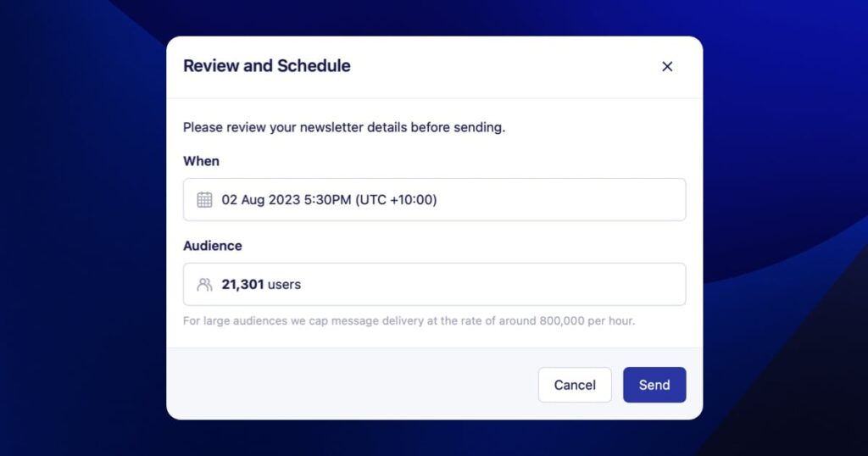Click the bold 21,301 audience count
Viewport: 868px width, 456px height.
pyautogui.click(x=243, y=285)
